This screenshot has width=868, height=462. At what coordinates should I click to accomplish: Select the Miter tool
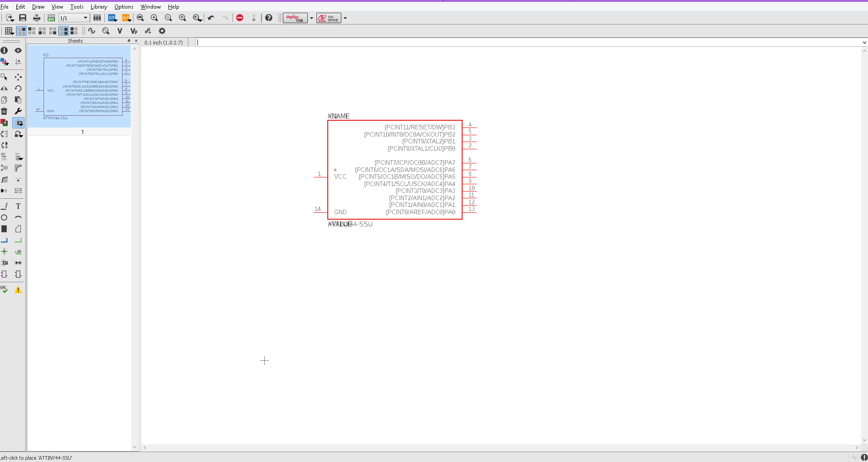[x=18, y=168]
